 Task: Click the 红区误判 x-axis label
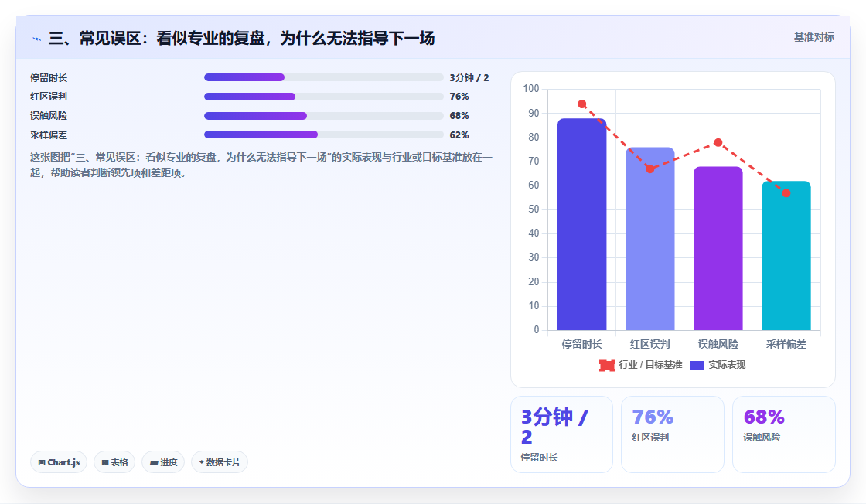coord(650,345)
